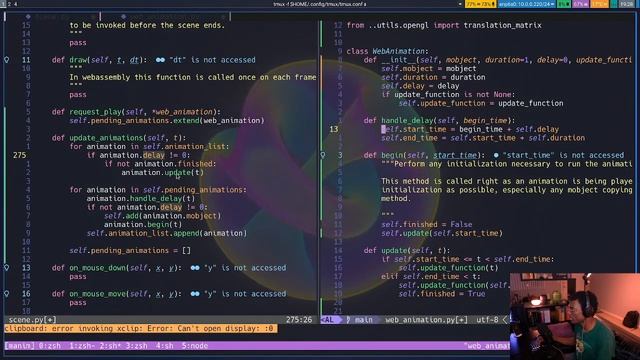Click the line 'animation.handle_delay(t)'

[141, 199]
